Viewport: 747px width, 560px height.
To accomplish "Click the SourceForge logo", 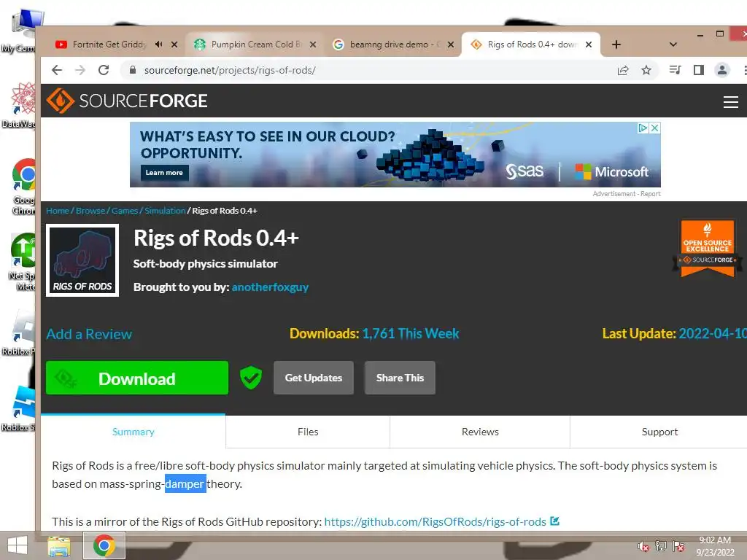I will [127, 101].
